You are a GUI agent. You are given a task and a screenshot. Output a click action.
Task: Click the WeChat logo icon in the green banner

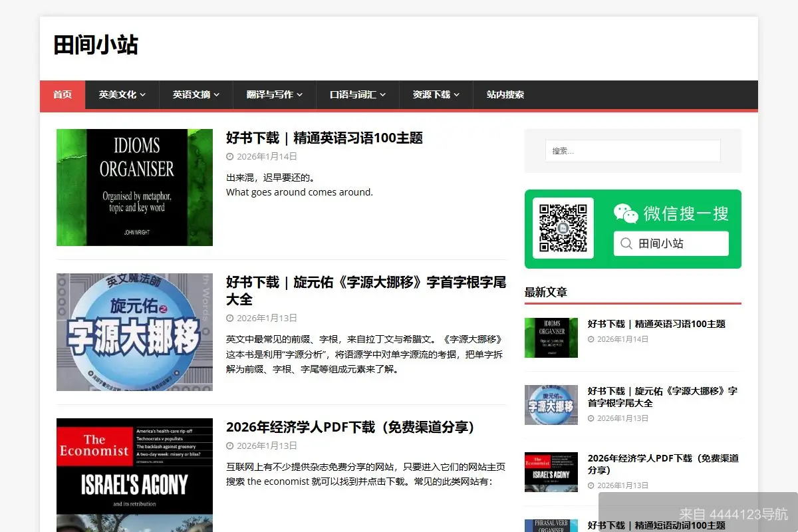pos(626,213)
